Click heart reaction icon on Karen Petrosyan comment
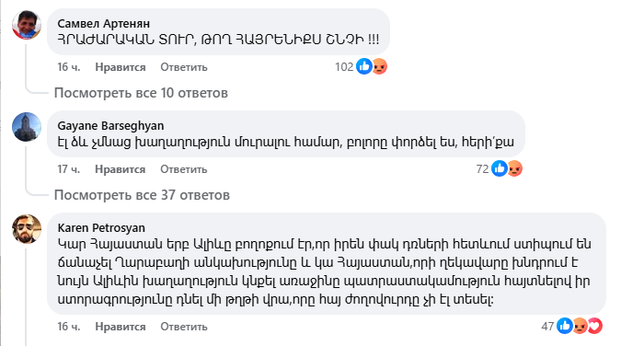 click(595, 326)
